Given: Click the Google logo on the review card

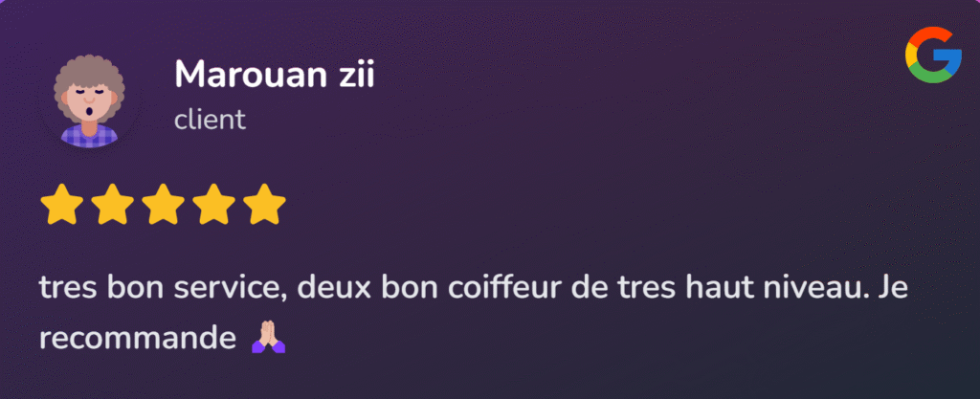Looking at the screenshot, I should [933, 55].
